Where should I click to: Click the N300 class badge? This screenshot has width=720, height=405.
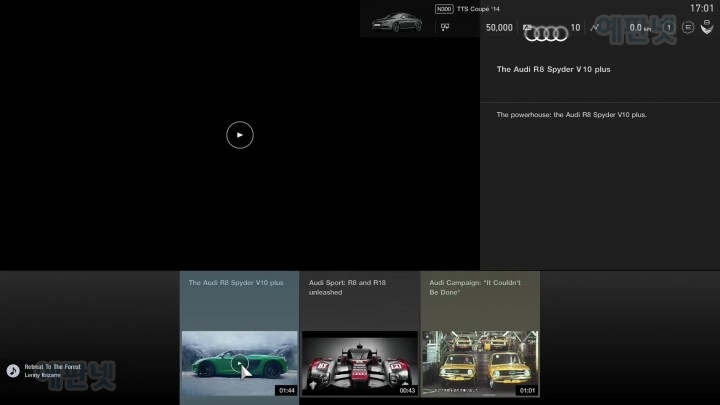(444, 9)
